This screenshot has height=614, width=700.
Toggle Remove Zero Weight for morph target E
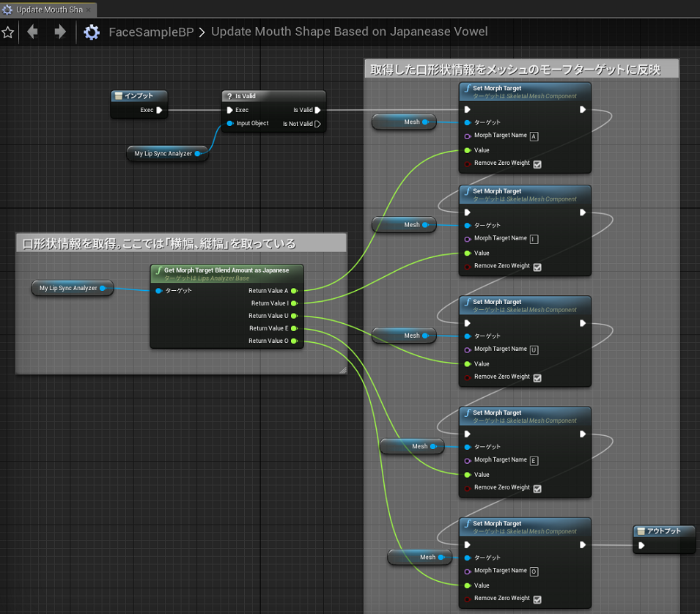coord(537,489)
